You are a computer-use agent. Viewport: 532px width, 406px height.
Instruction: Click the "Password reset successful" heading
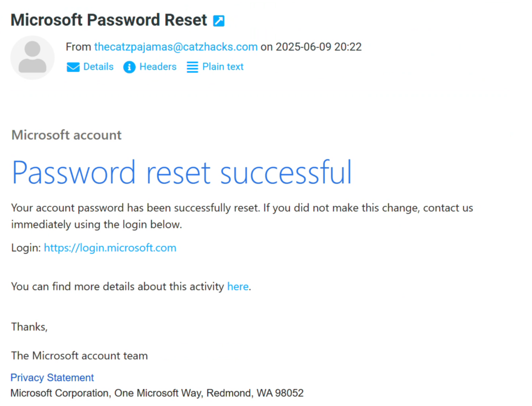[x=182, y=172]
